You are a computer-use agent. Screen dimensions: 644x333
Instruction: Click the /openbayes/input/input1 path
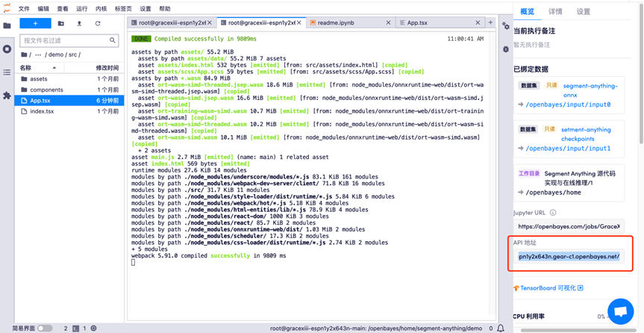pos(569,148)
